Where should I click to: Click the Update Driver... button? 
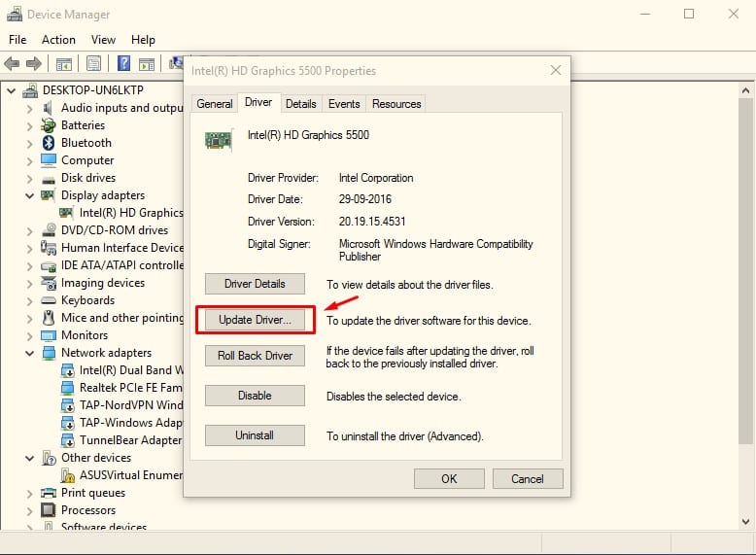pos(255,320)
